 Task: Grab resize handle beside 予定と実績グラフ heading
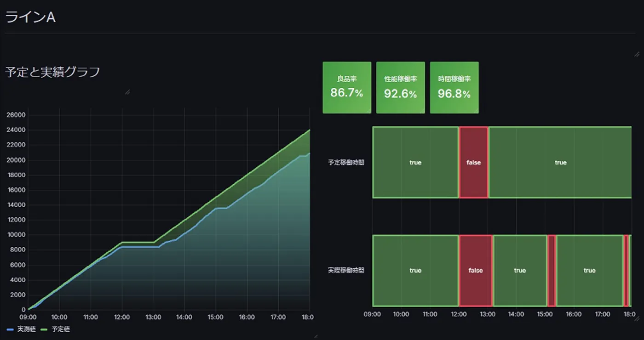(x=127, y=92)
